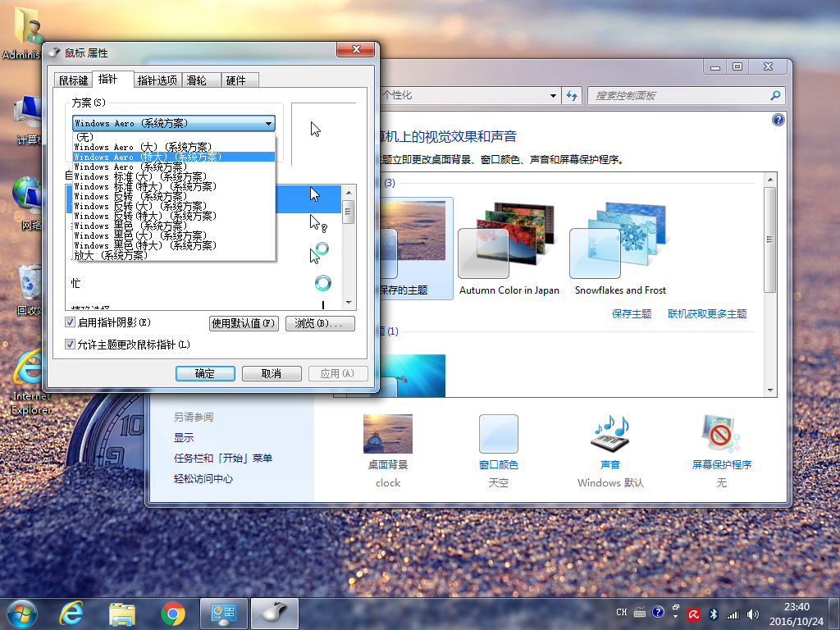
Task: Collapse the 方案 scheme combo box arrow
Action: tap(268, 123)
